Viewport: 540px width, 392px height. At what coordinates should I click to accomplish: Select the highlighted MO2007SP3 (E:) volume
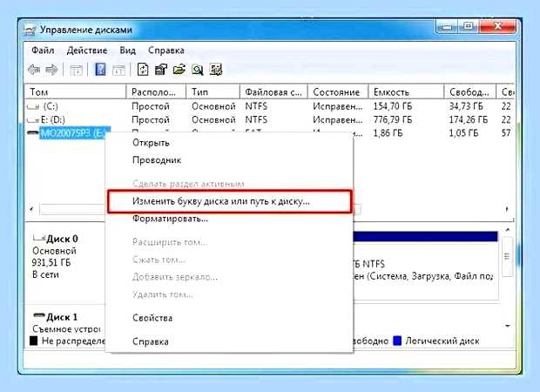click(75, 132)
